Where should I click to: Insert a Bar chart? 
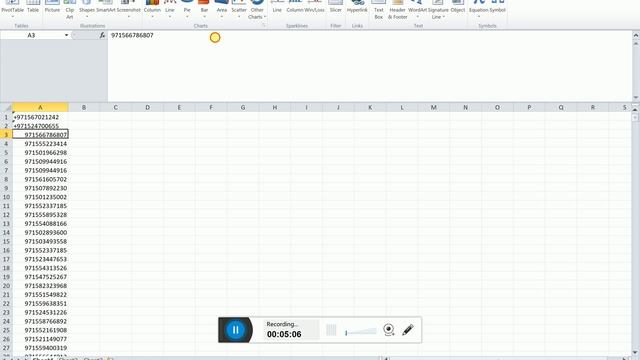click(204, 9)
